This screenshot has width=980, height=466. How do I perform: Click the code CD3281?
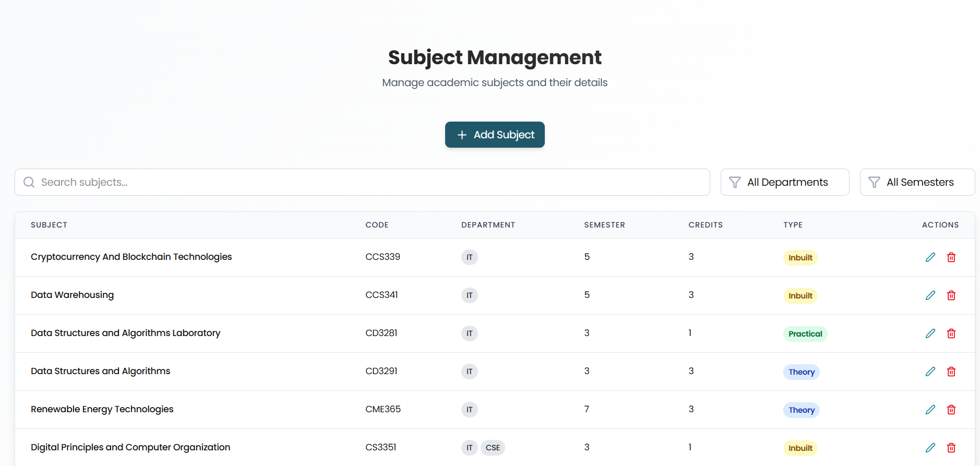tap(381, 333)
